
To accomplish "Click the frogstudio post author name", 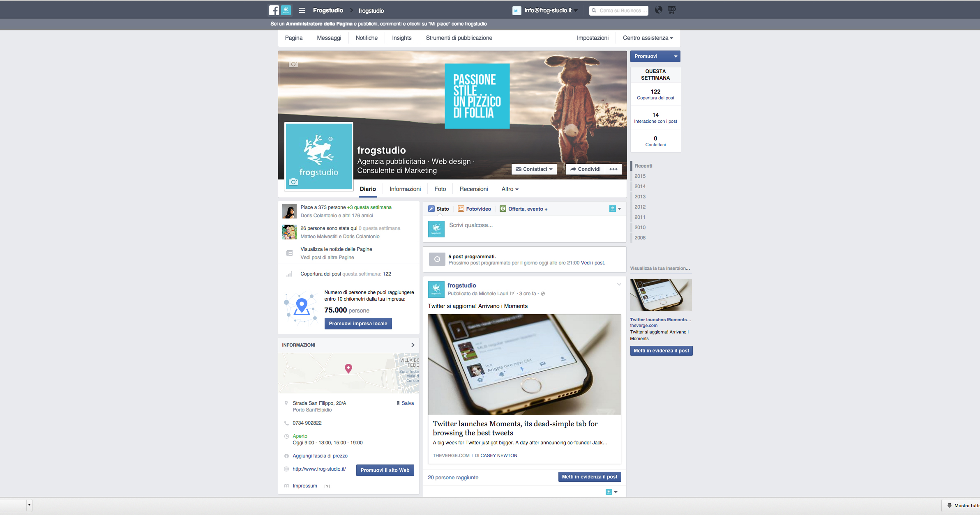I will [x=462, y=285].
